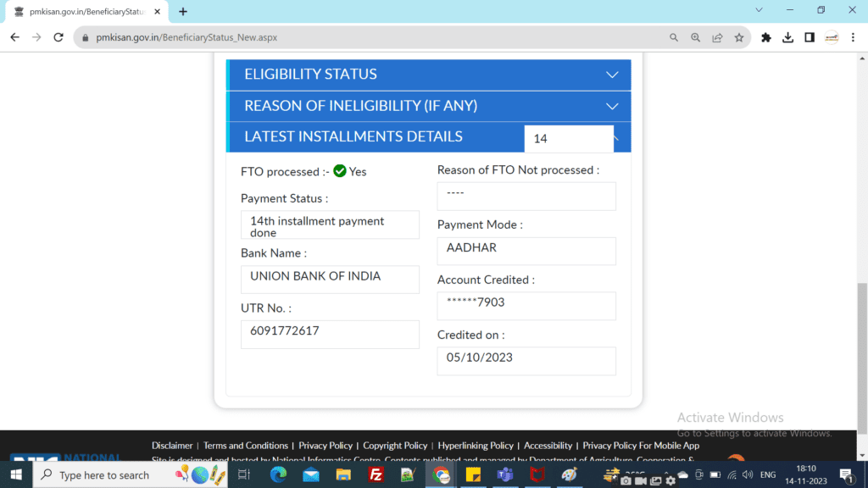Image resolution: width=868 pixels, height=488 pixels.
Task: Open the tab search chevron
Action: click(x=759, y=10)
